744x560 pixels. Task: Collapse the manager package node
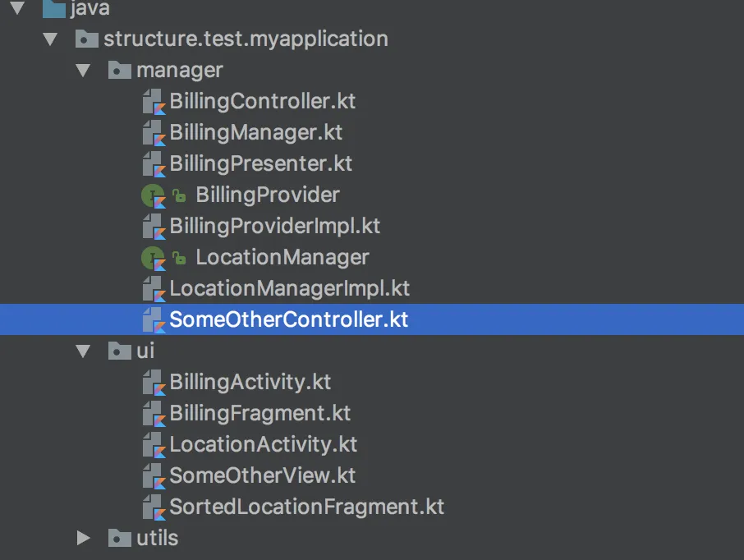(83, 70)
